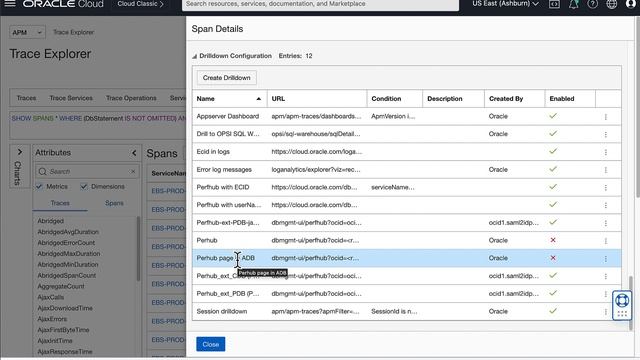Image resolution: width=640 pixels, height=360 pixels.
Task: Click enabled checkmark for Session drilldown
Action: tap(553, 311)
